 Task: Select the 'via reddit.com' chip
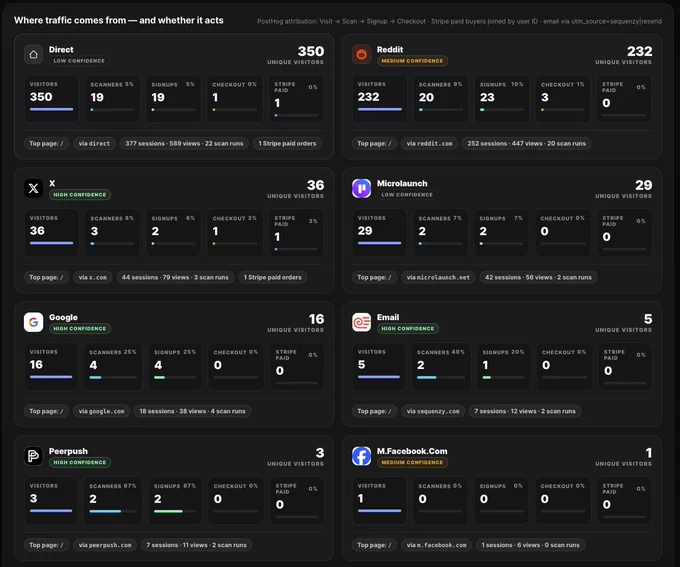(429, 144)
